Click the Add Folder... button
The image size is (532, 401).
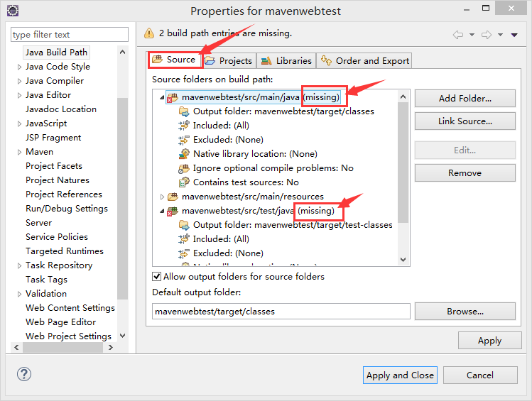click(x=465, y=99)
